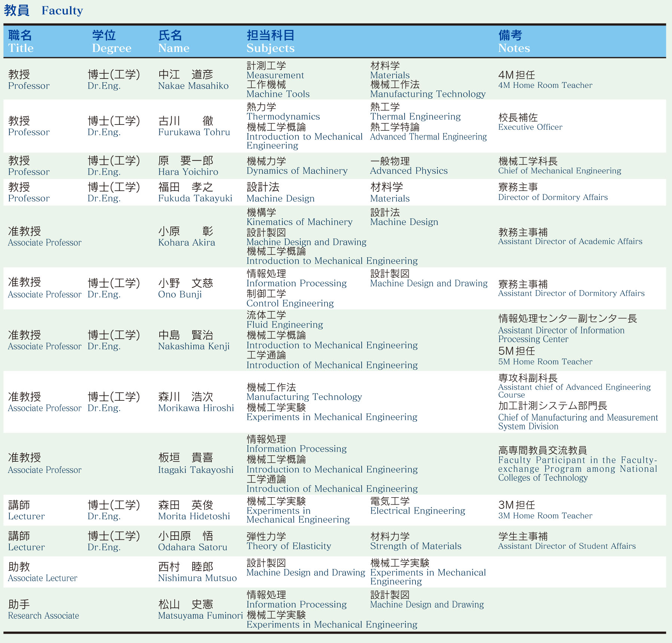The image size is (672, 643).
Task: Click the name 'Kohara Akira'
Action: [x=187, y=243]
